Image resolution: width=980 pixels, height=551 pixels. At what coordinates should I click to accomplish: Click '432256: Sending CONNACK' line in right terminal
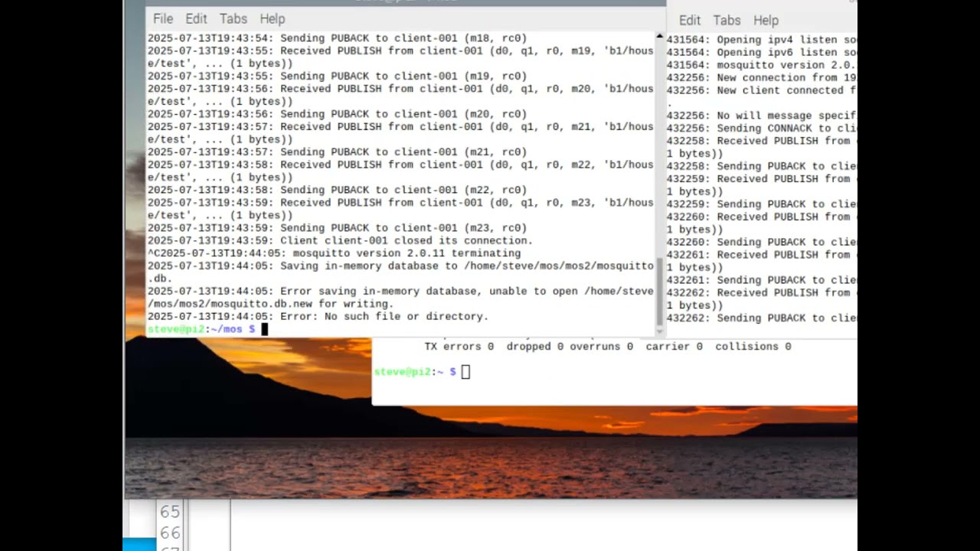(x=762, y=129)
